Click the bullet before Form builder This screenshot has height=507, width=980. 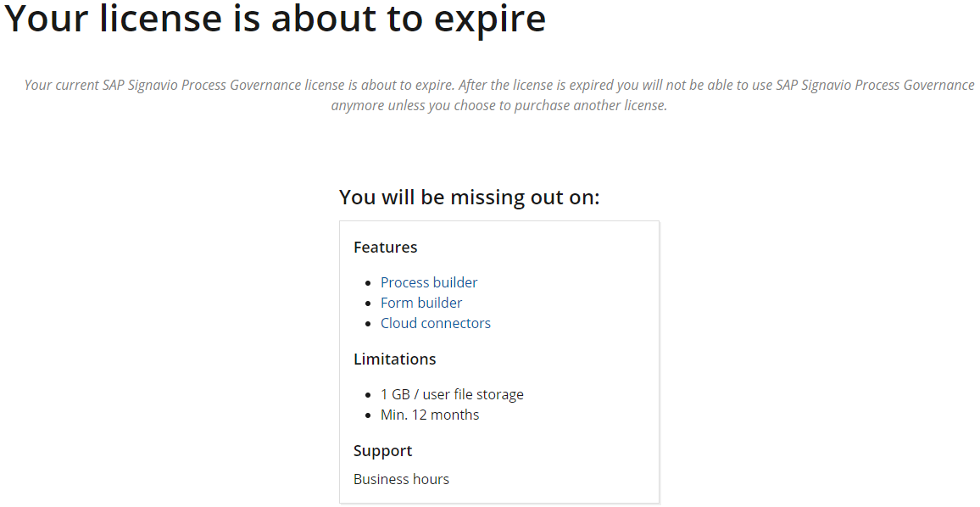point(368,304)
